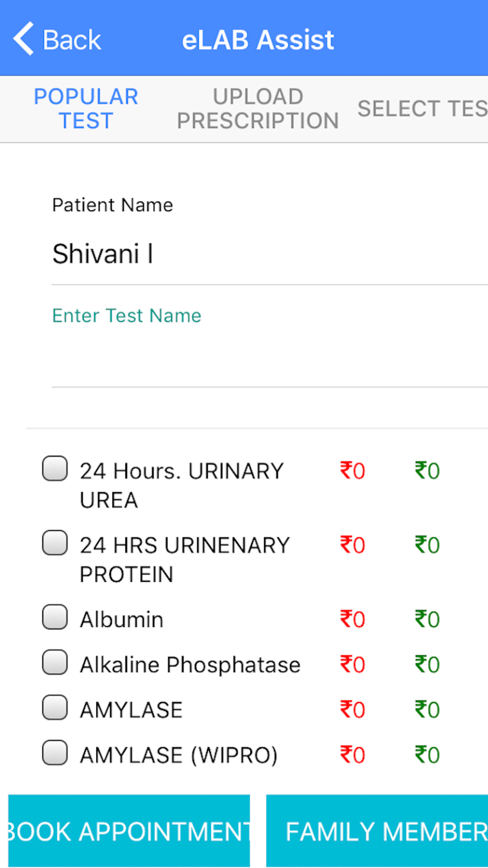Click the Back text label in the header
This screenshot has width=488, height=868.
(72, 40)
